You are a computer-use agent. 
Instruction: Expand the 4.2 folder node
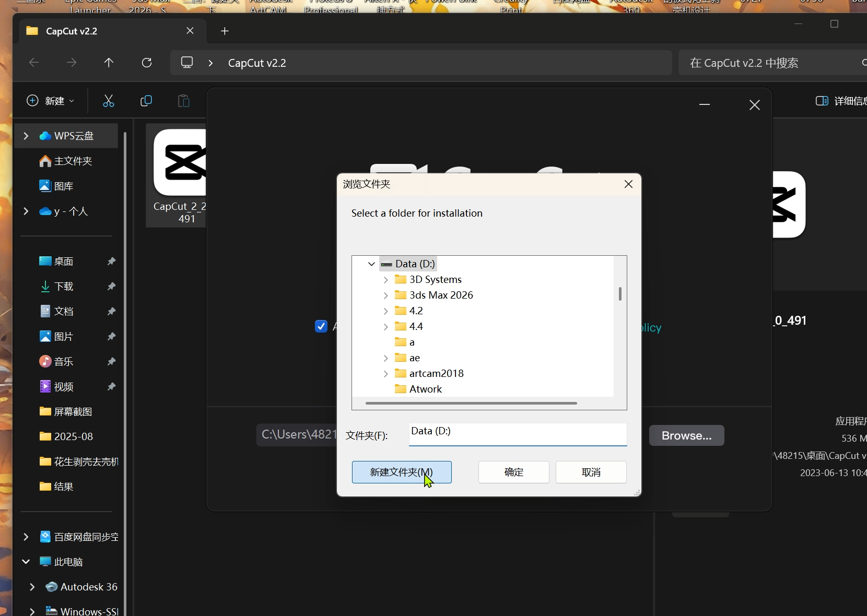click(x=385, y=311)
